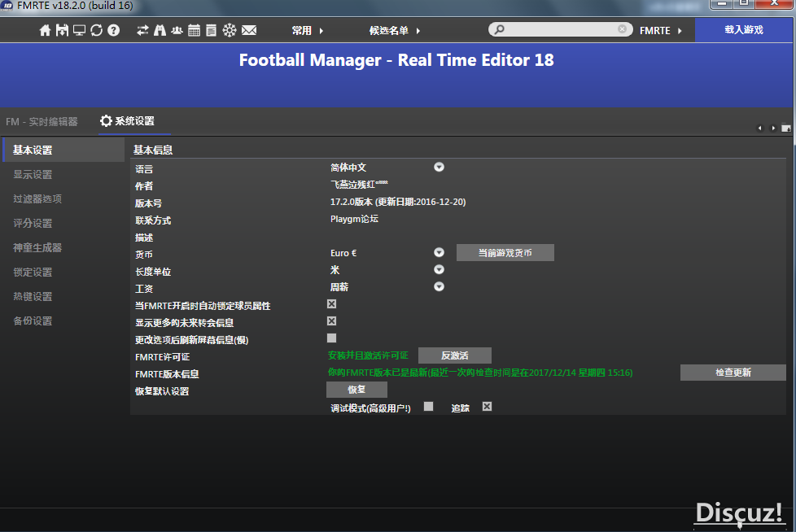Click the green 安装并且激活许可证 status text
Screen dimensions: 796x532
point(368,355)
